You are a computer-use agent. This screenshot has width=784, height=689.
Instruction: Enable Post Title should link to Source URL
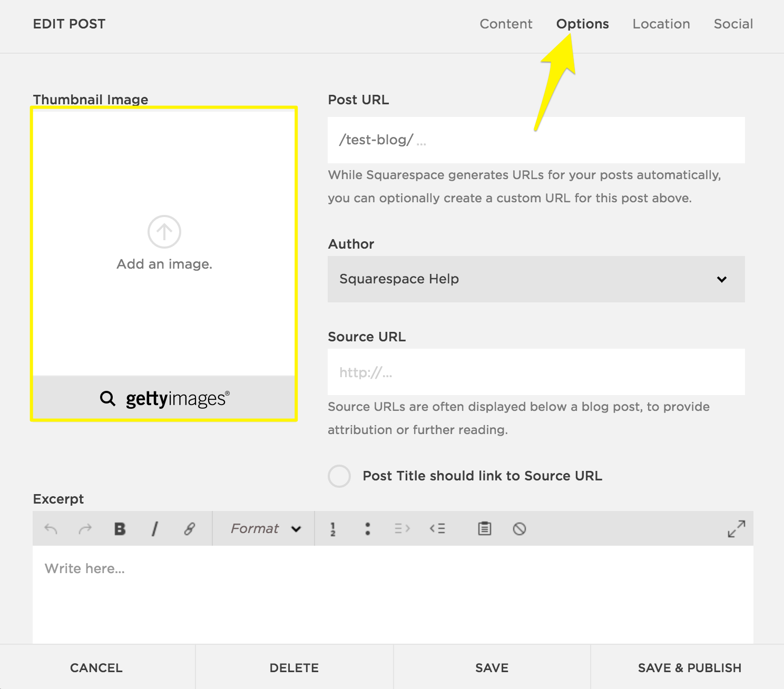pos(339,476)
